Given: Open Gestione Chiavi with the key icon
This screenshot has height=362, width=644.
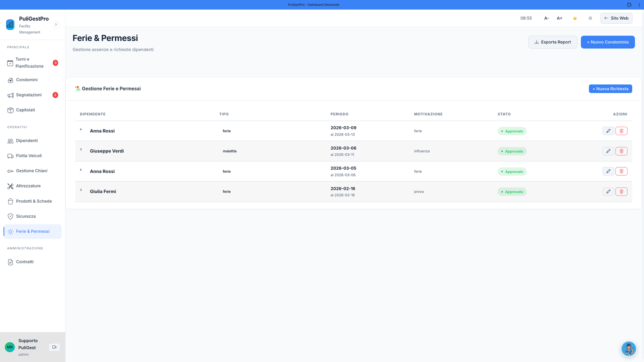Looking at the screenshot, I should coord(10,171).
